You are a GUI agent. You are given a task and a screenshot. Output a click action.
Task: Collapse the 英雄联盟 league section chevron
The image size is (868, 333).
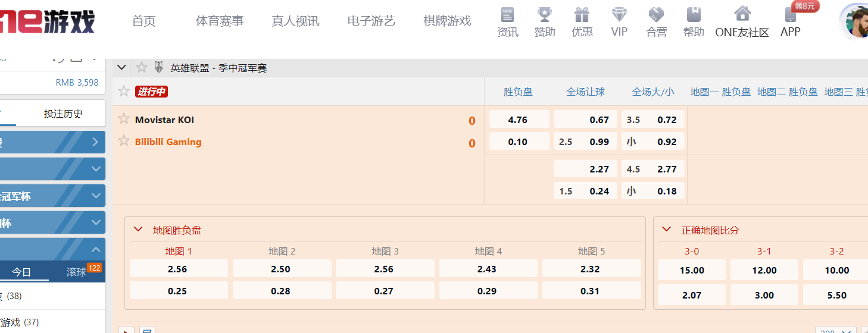tap(121, 67)
